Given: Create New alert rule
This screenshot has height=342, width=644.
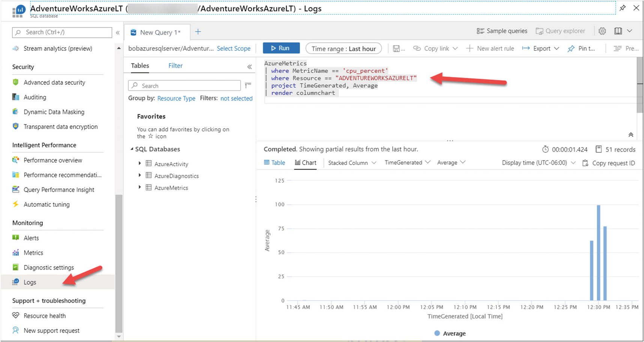Looking at the screenshot, I should point(490,48).
